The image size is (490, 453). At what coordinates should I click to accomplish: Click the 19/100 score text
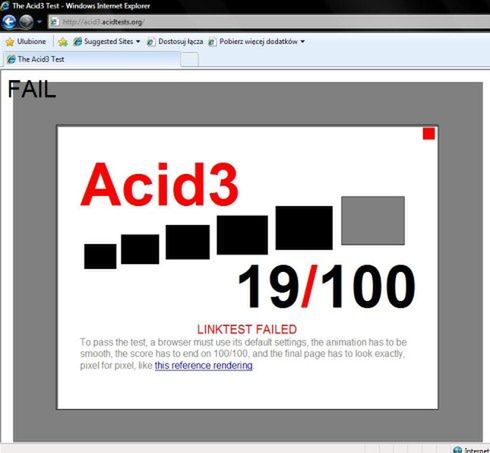(x=327, y=286)
